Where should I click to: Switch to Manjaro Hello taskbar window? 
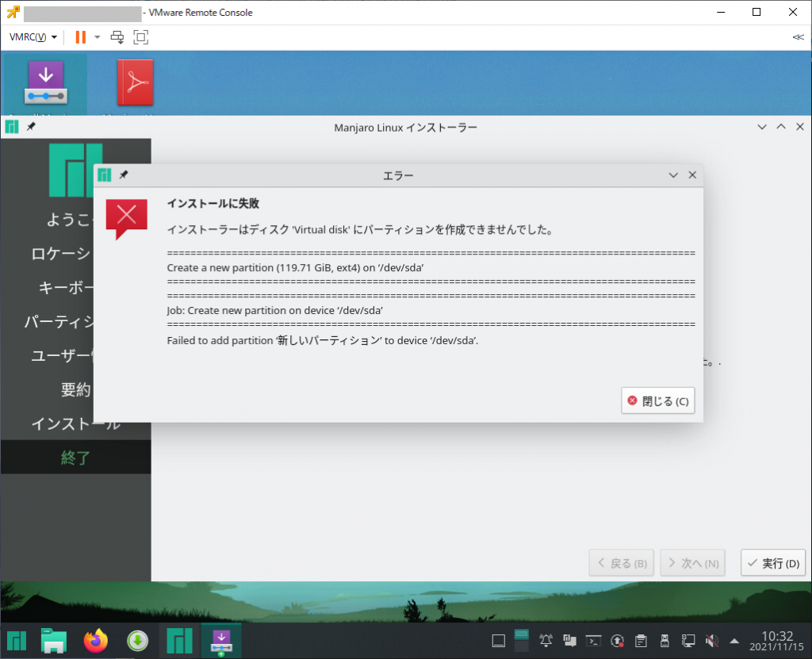[180, 641]
